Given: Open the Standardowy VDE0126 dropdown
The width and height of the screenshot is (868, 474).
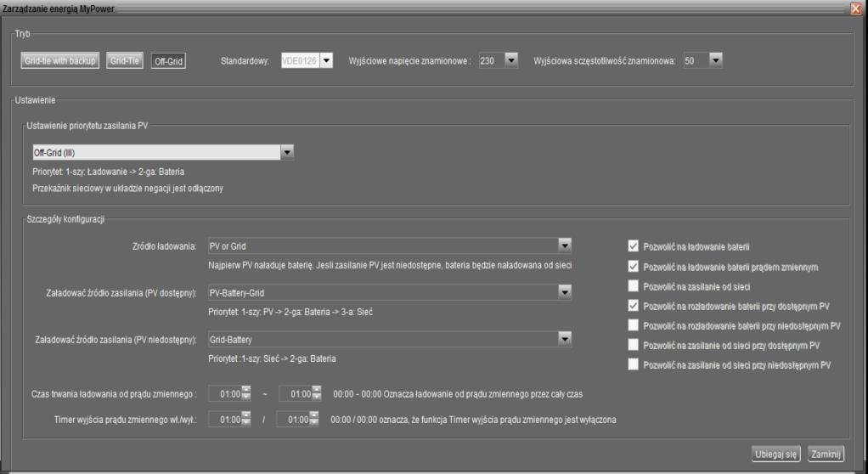Looking at the screenshot, I should pos(327,60).
